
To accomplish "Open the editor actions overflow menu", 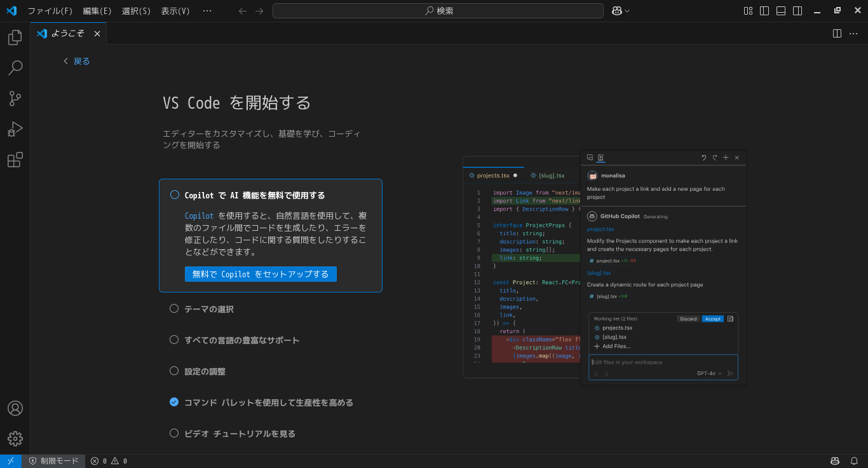I will pos(853,33).
